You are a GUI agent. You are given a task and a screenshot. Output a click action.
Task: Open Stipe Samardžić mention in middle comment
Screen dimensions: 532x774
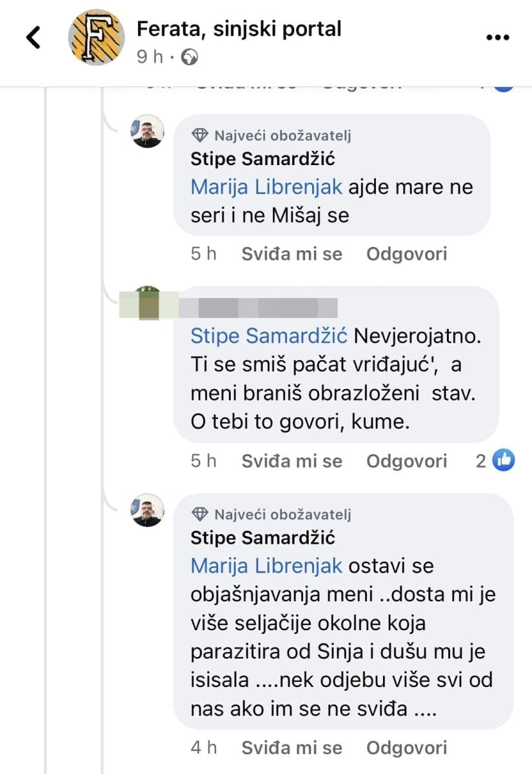click(x=269, y=336)
